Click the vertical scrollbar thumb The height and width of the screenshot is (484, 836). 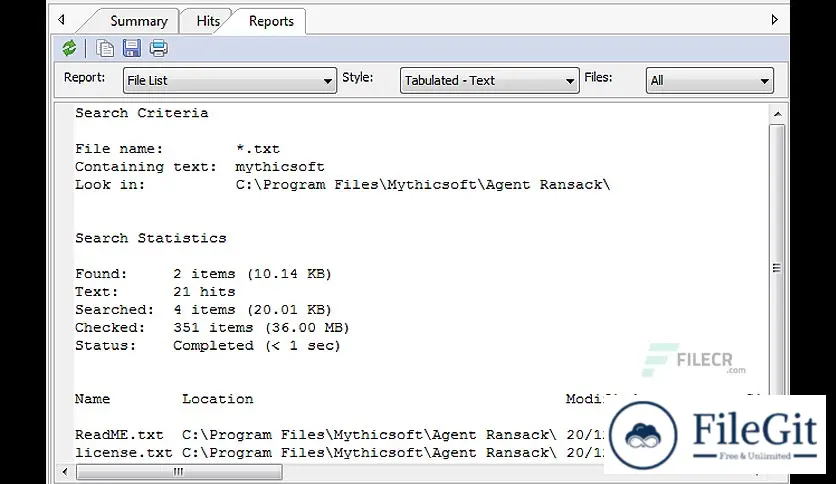pyautogui.click(x=777, y=268)
